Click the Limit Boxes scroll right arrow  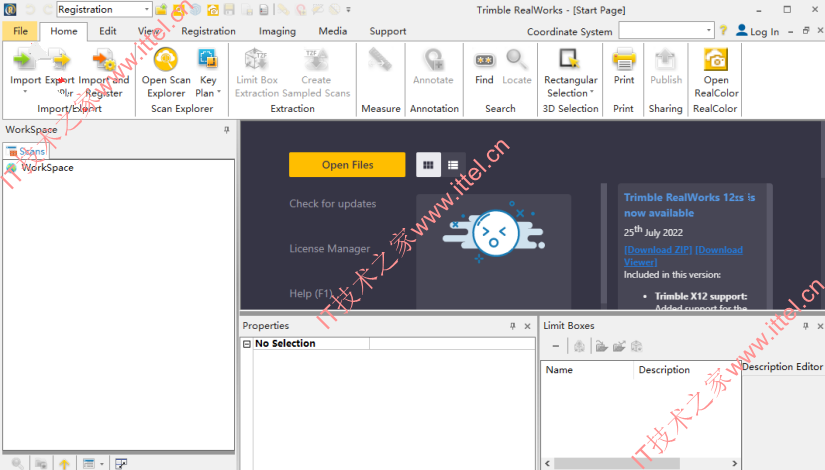tap(735, 463)
